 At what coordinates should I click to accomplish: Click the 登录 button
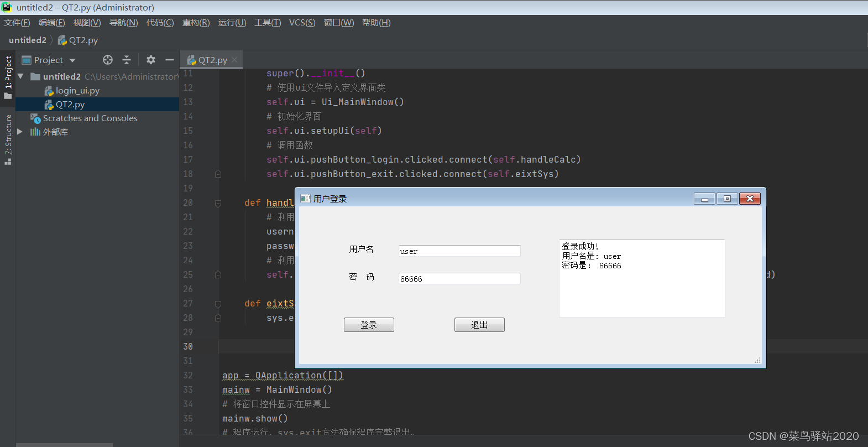point(369,325)
